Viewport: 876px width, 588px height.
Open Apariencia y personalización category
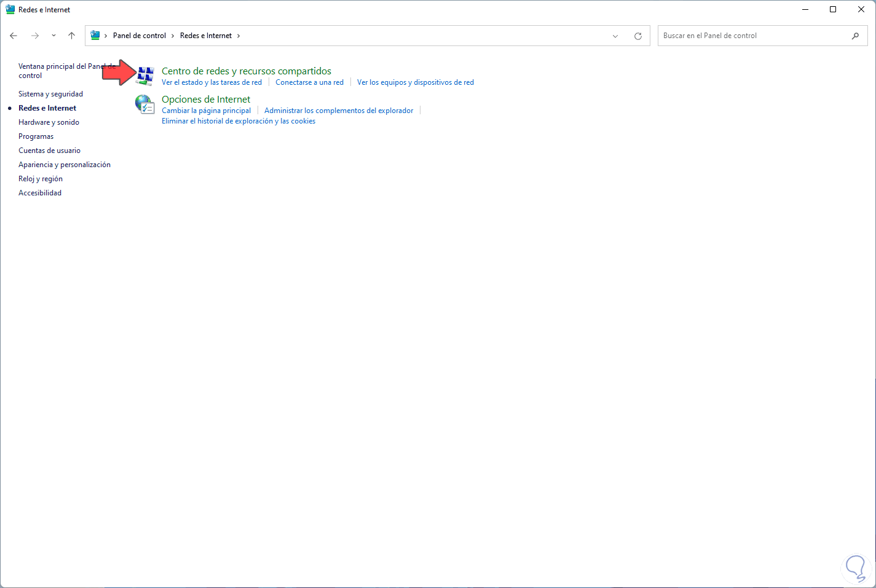tap(65, 165)
